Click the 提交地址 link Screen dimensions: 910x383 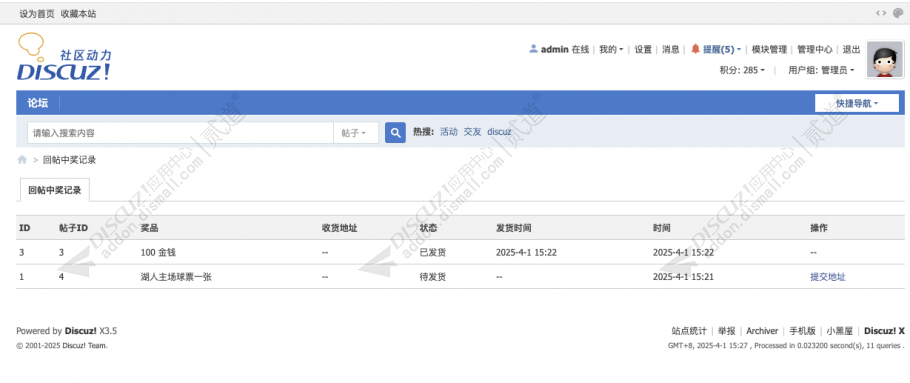pos(828,277)
